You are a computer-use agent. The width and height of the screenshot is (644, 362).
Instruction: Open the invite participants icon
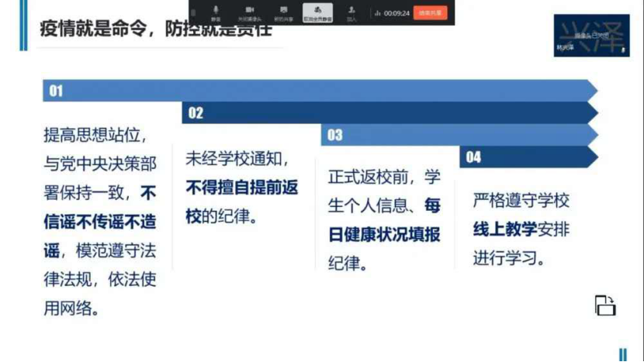[351, 12]
